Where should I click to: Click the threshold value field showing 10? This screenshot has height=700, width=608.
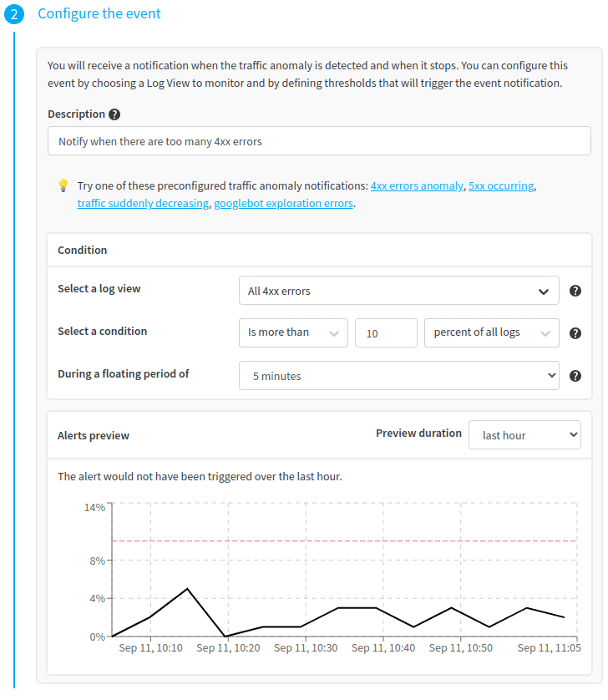coord(386,333)
